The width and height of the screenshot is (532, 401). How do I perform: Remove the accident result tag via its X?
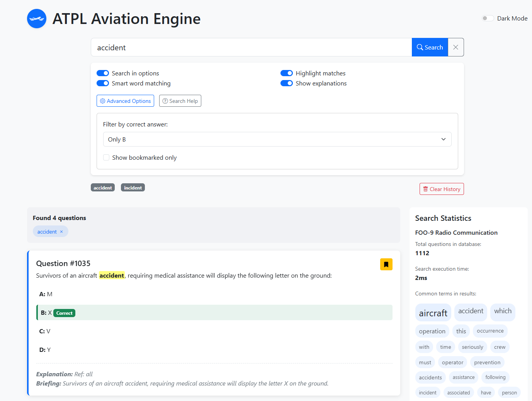61,231
